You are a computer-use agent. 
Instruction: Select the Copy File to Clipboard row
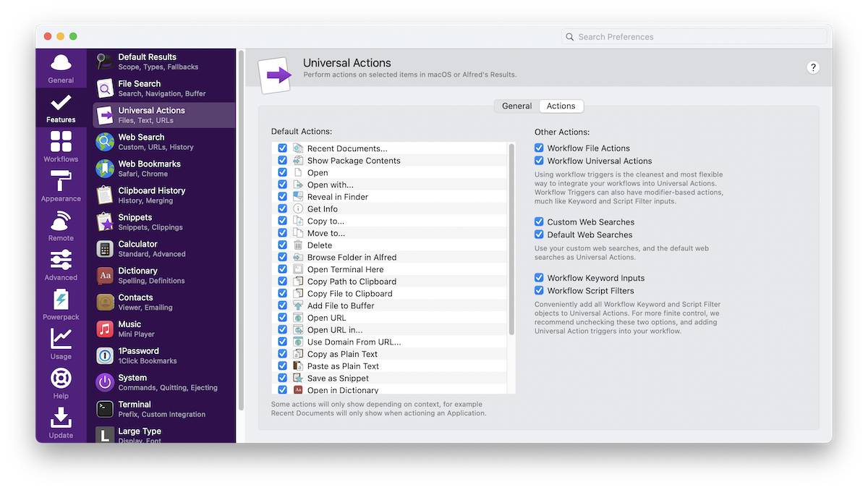coord(391,293)
